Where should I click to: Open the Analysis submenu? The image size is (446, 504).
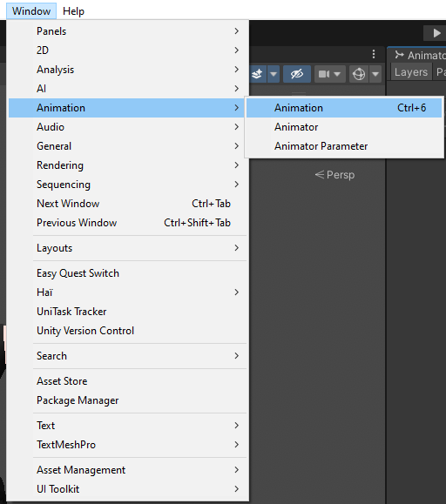coord(129,70)
